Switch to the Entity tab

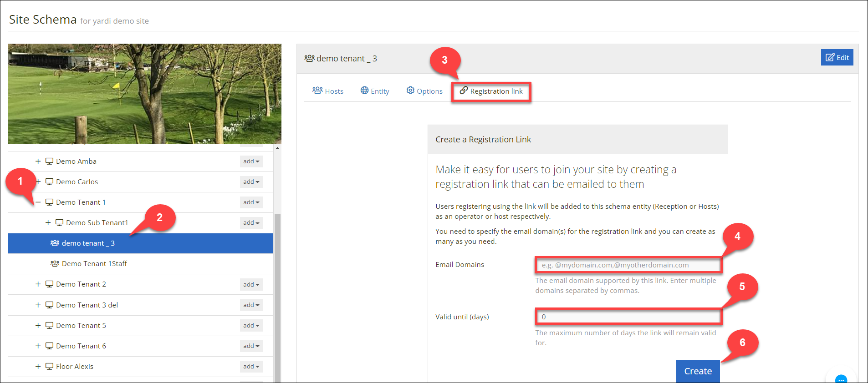375,91
